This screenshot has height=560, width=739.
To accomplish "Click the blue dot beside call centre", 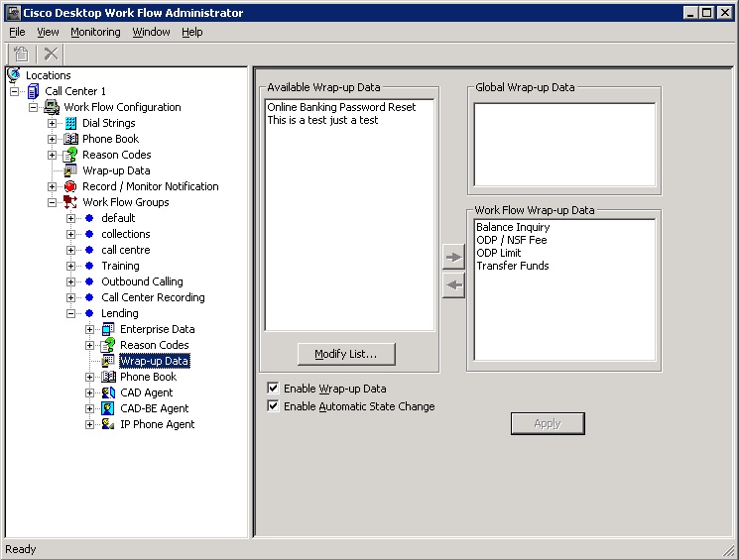I will (x=89, y=250).
